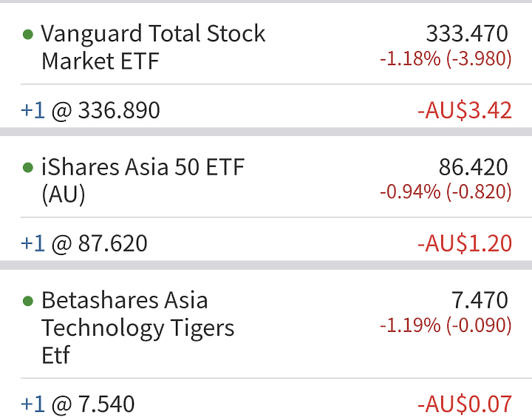The width and height of the screenshot is (532, 420).
Task: Tap the -AU$1.20 unrealized loss value
Action: (x=465, y=244)
